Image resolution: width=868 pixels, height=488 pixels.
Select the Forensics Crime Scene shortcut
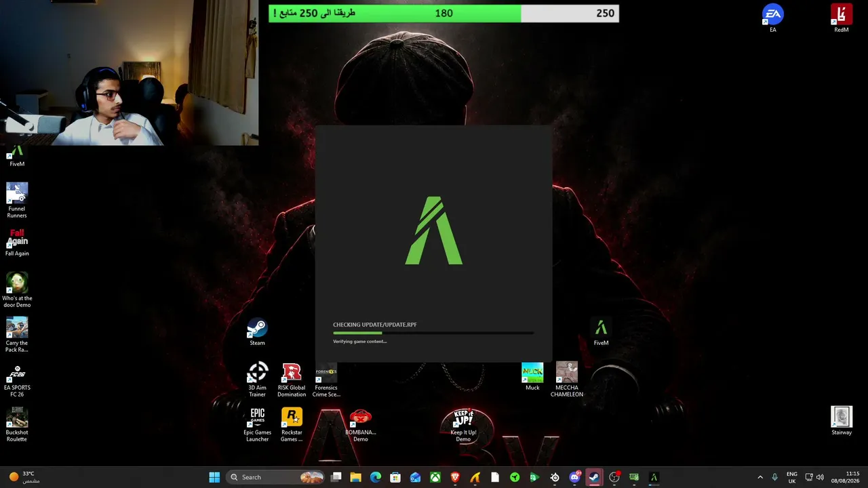326,380
